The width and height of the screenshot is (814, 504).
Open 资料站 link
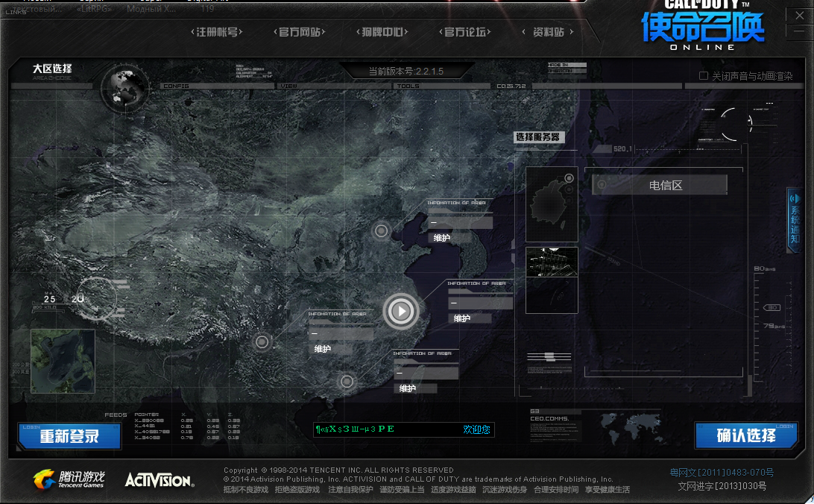[548, 32]
